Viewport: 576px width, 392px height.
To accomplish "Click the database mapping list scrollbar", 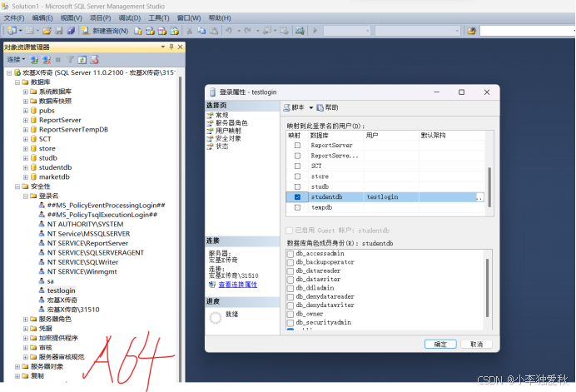I will point(489,188).
